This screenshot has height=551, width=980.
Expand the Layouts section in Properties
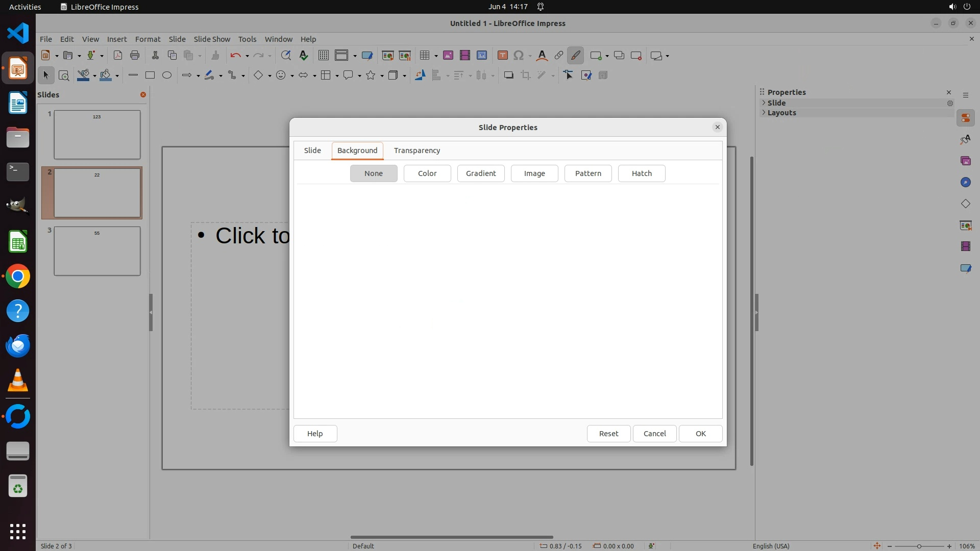[x=764, y=113]
